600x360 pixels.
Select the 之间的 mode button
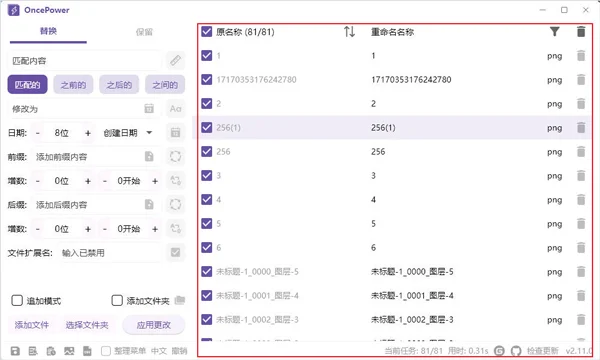pos(165,85)
